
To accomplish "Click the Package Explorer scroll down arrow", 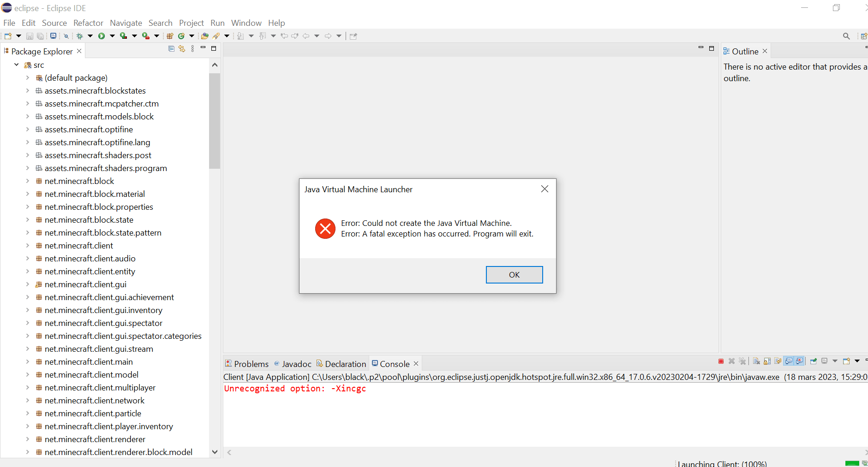I will point(215,452).
